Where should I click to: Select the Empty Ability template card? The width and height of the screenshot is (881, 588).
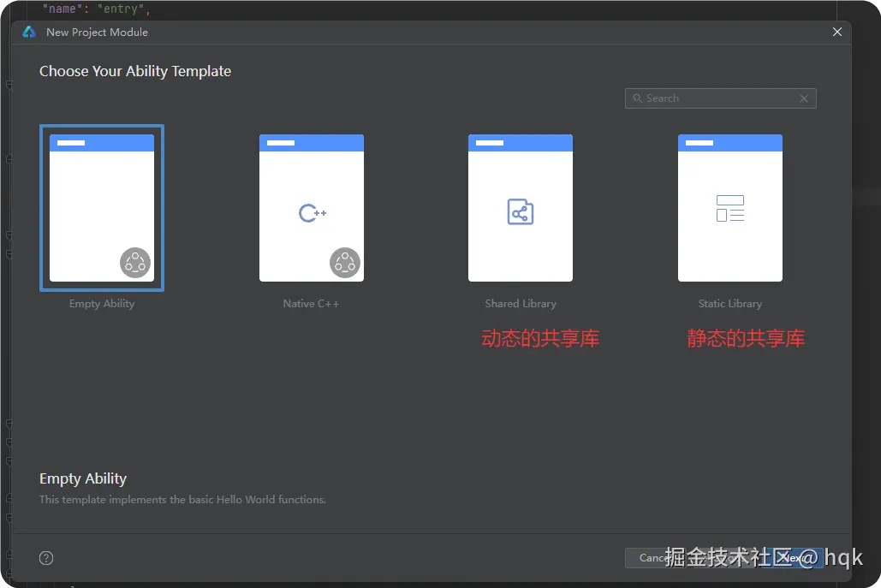(101, 208)
